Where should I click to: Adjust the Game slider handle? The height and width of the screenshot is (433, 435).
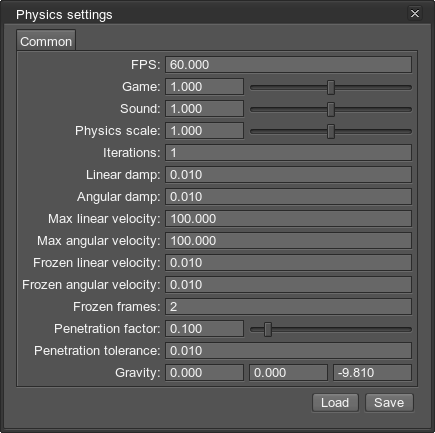pyautogui.click(x=331, y=88)
